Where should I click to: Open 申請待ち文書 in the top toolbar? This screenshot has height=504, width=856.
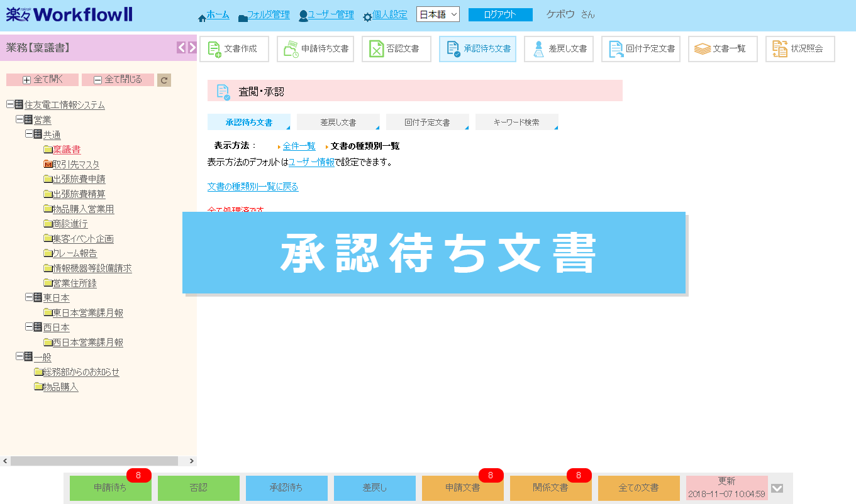pos(315,49)
